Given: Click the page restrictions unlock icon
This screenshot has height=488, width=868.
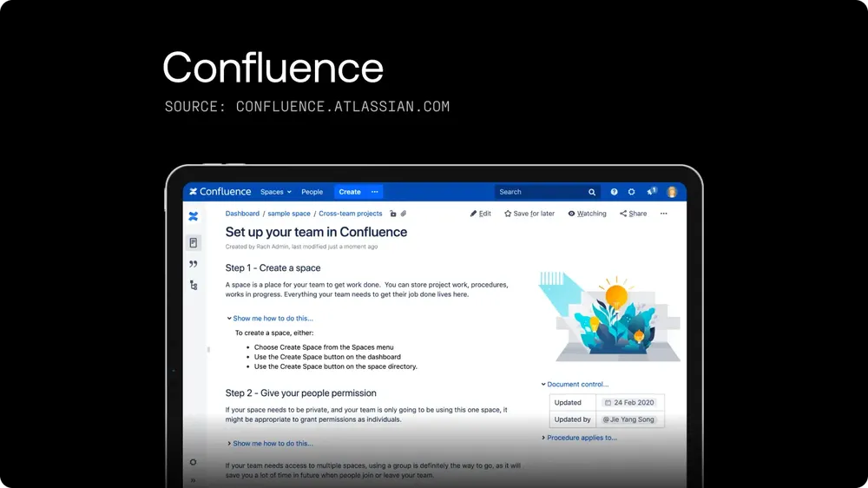Looking at the screenshot, I should (x=393, y=214).
